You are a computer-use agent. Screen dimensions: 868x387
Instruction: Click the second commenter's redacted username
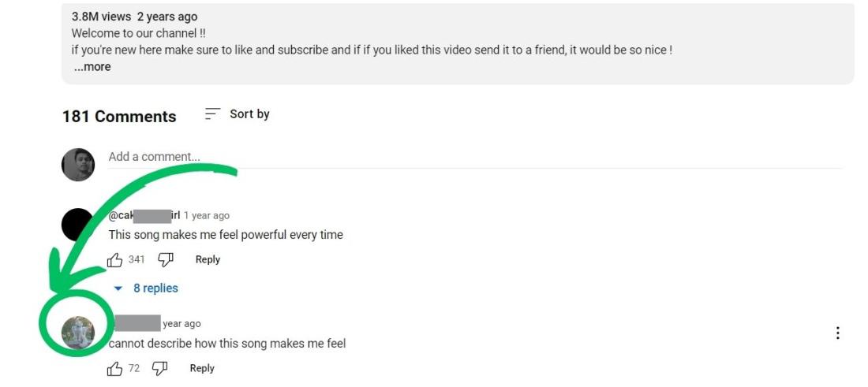(x=136, y=323)
